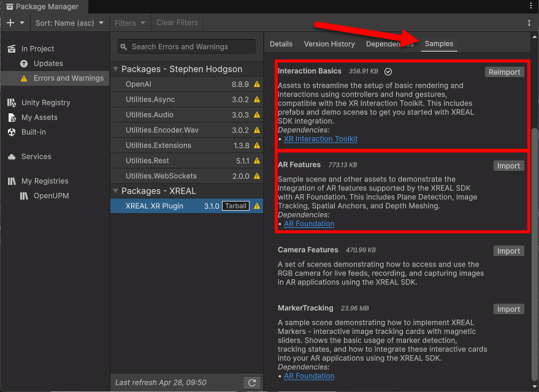The width and height of the screenshot is (539, 392).
Task: Click the Utilities.Rest warning icon
Action: point(257,160)
